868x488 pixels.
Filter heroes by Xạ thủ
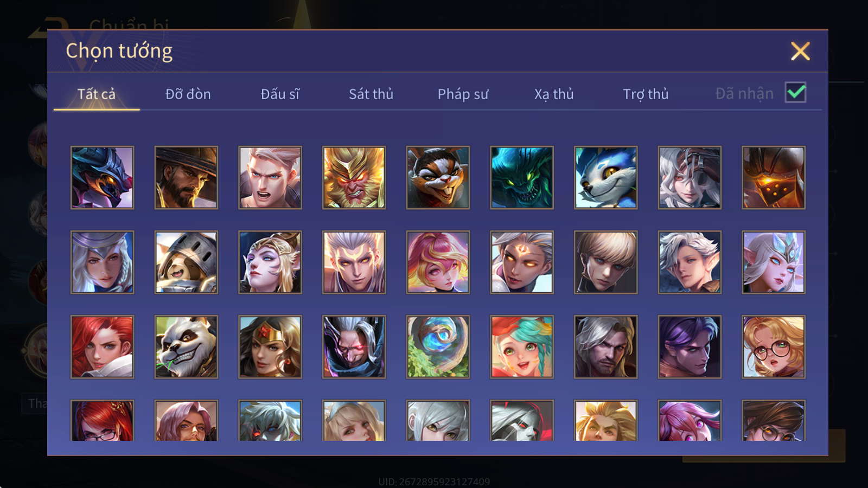[554, 94]
